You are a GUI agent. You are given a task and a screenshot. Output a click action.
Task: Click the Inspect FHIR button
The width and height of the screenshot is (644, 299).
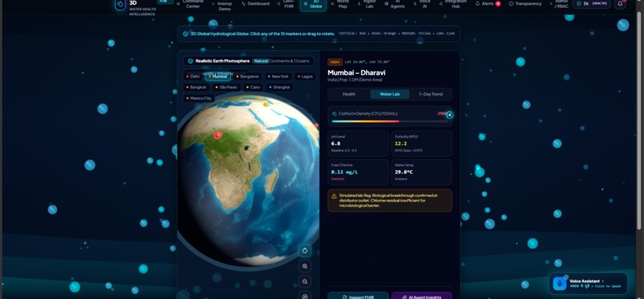[x=358, y=296]
